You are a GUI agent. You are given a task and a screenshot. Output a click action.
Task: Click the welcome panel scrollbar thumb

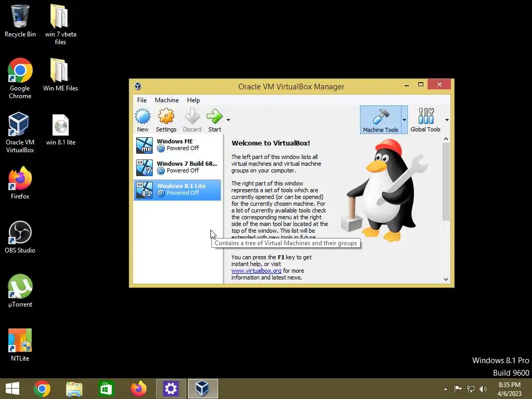click(446, 182)
